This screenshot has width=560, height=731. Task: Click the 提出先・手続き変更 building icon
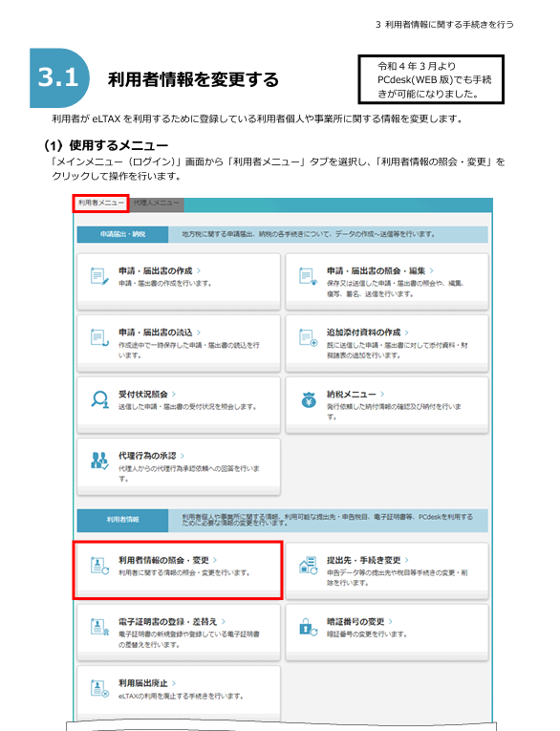click(x=308, y=565)
